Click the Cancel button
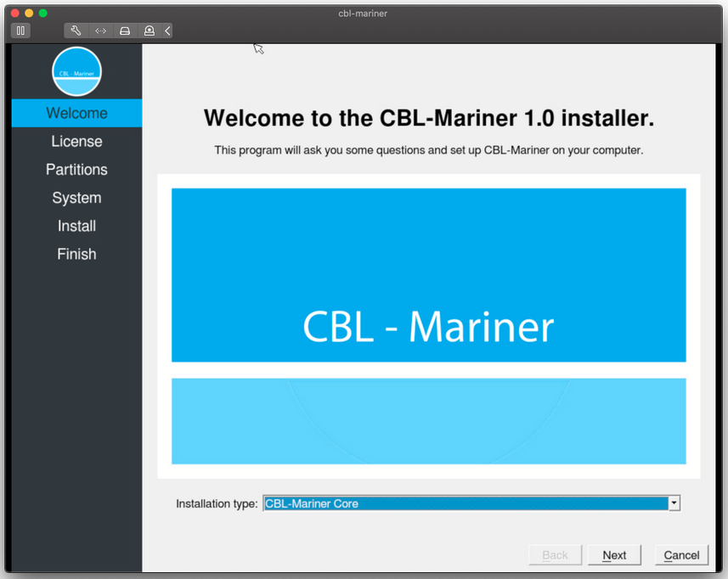 [x=681, y=555]
